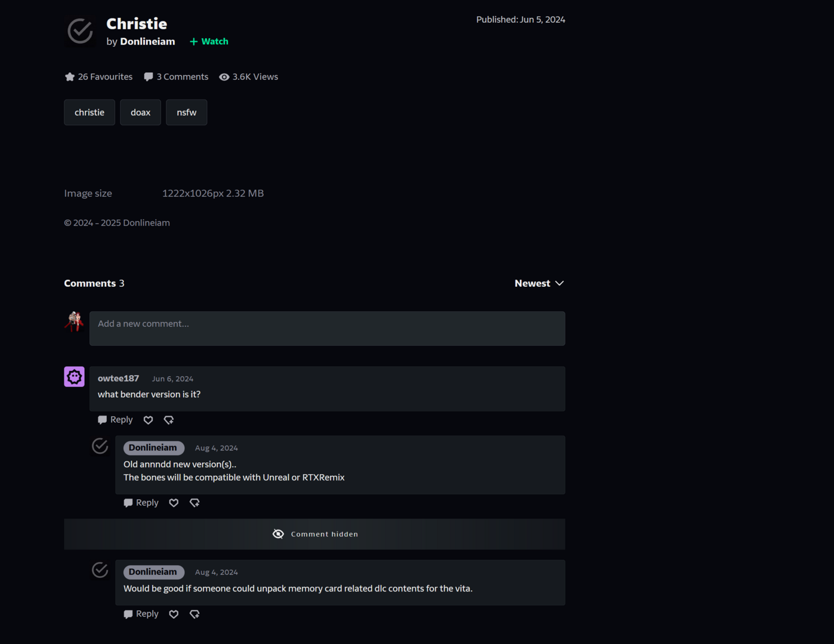Select the doax tag

click(x=141, y=112)
